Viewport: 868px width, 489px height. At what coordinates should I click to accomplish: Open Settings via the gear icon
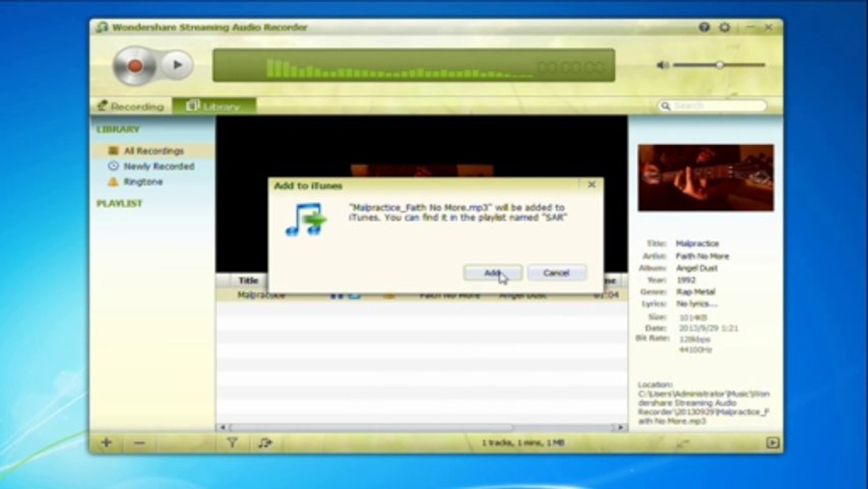tap(725, 27)
